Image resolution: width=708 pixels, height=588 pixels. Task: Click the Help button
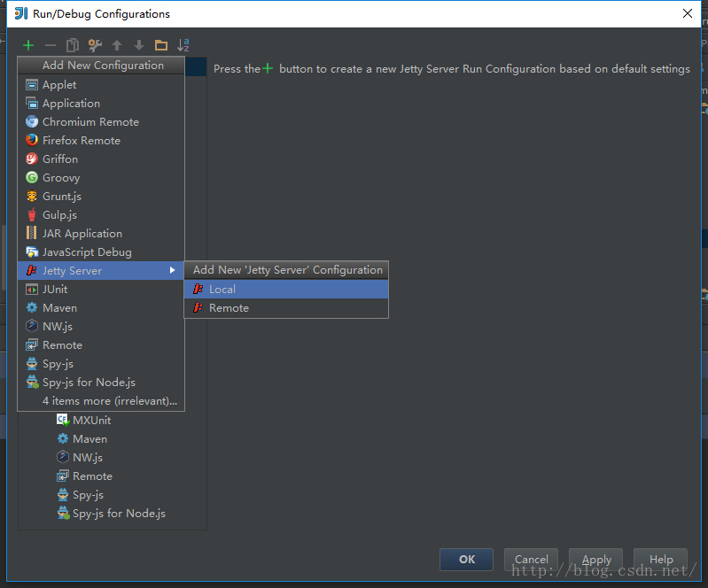660,560
